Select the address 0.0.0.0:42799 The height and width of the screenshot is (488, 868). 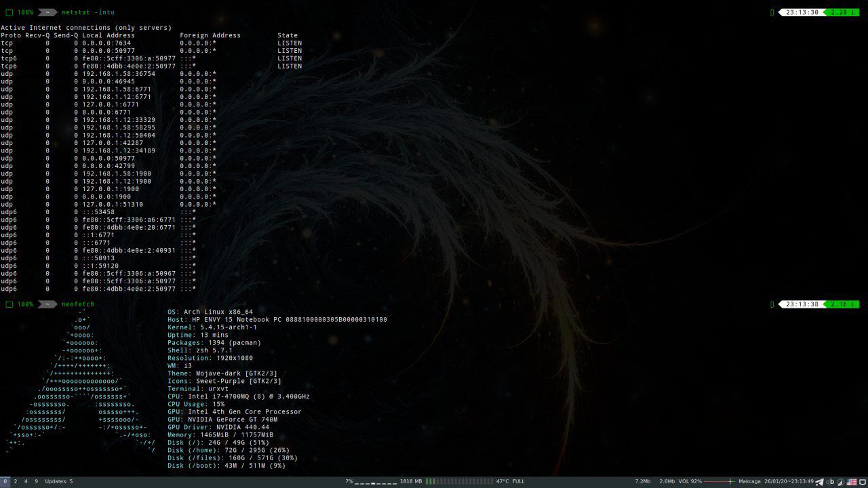(x=108, y=166)
